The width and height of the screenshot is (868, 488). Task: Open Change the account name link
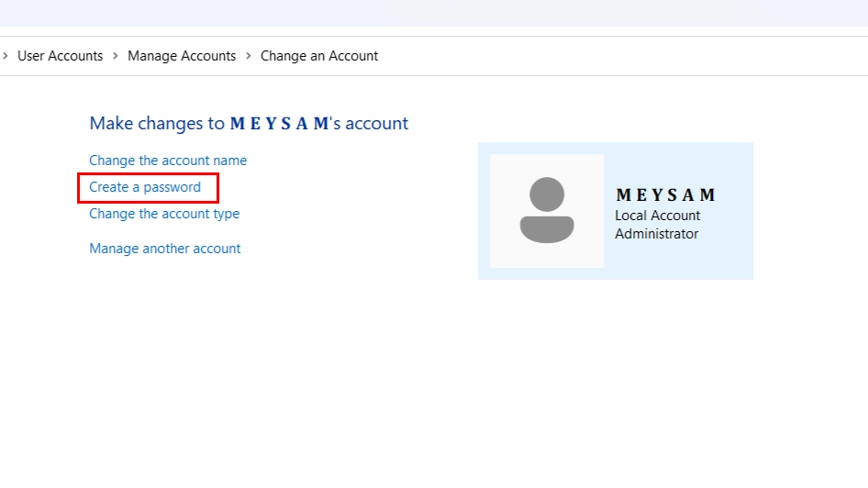point(168,161)
